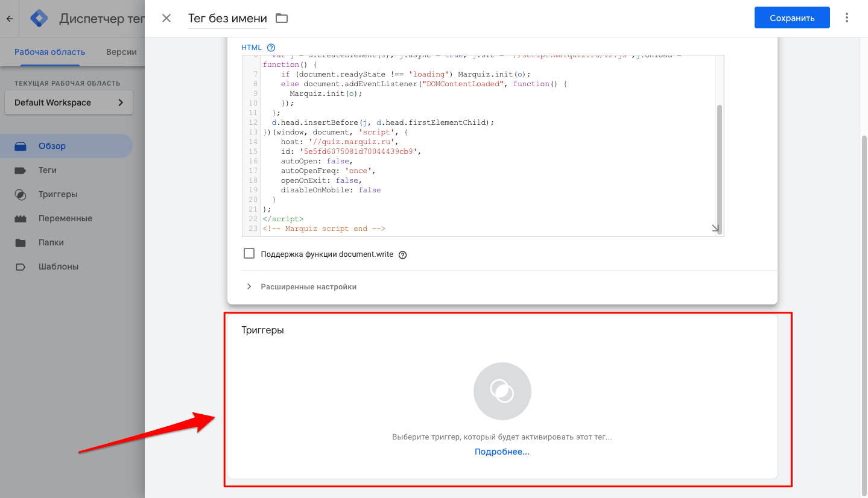The width and height of the screenshot is (868, 498).
Task: Click the folder icon beside the tag name
Action: tap(282, 18)
